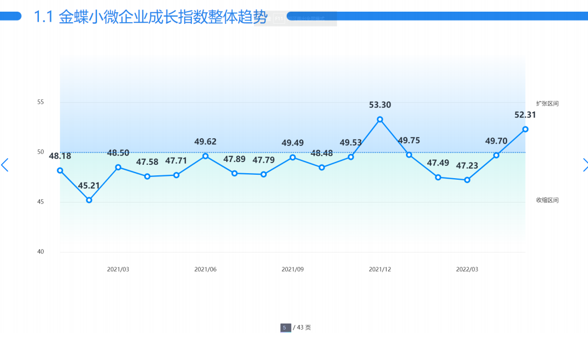The height and width of the screenshot is (364, 588).
Task: Click the 2021/12 x-axis label
Action: tap(380, 270)
